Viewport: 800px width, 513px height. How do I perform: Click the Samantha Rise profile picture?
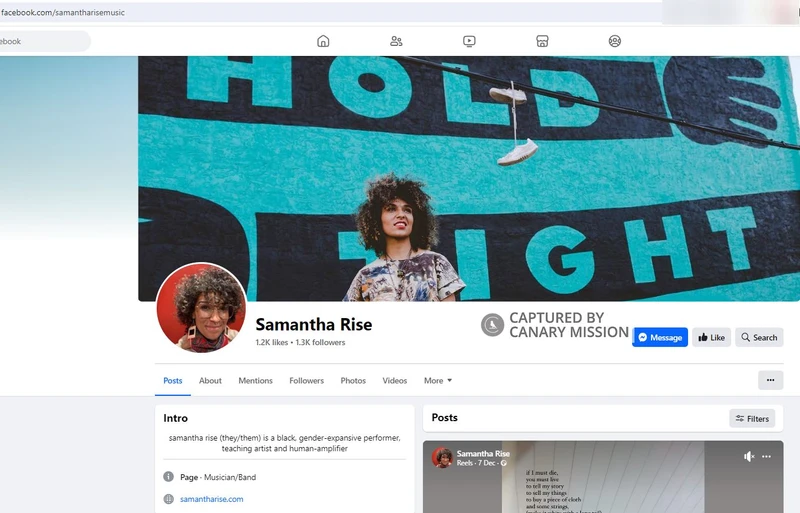pyautogui.click(x=201, y=308)
